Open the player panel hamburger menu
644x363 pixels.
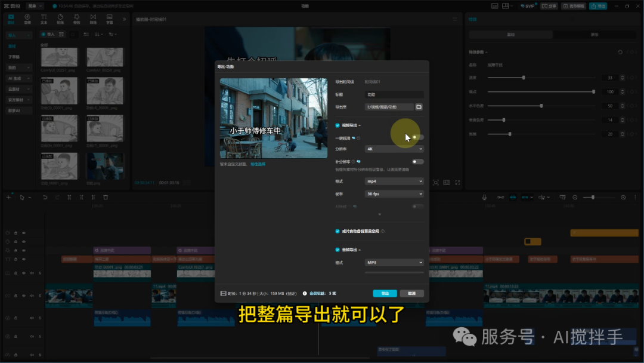454,19
